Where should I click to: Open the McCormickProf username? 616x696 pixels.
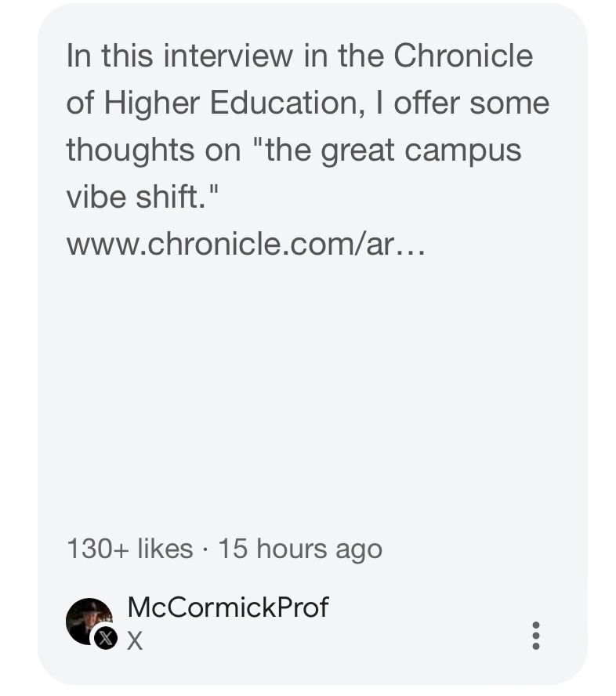228,607
